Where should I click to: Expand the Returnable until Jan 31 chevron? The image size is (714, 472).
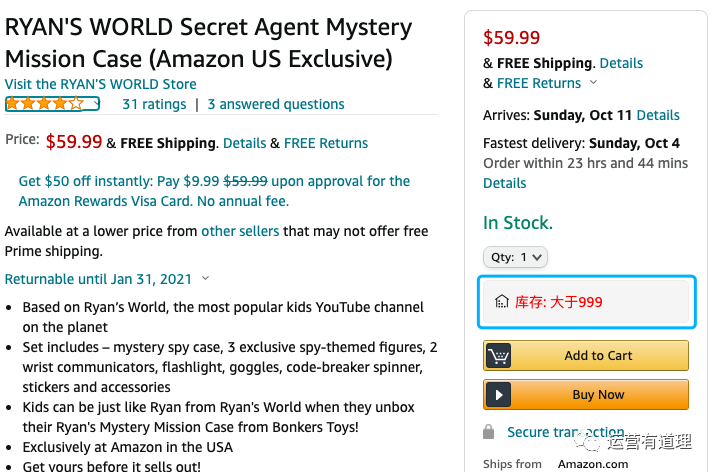(x=206, y=279)
